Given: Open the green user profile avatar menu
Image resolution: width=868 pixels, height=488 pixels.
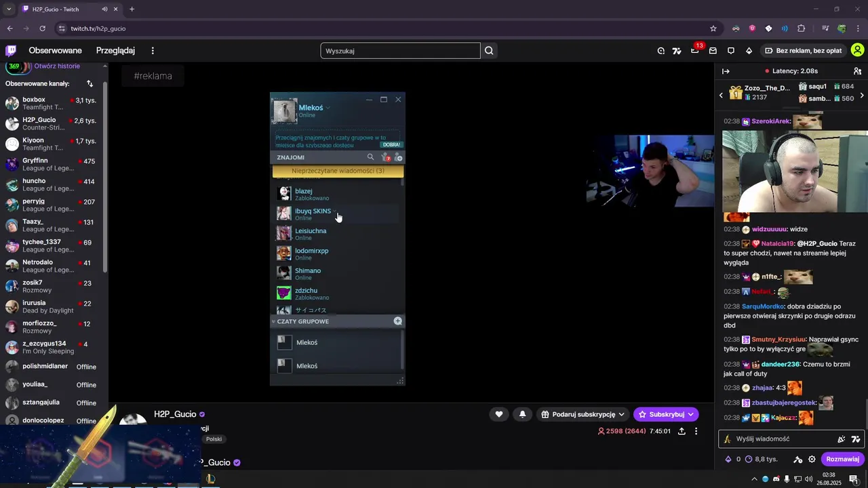Looking at the screenshot, I should click(x=858, y=50).
